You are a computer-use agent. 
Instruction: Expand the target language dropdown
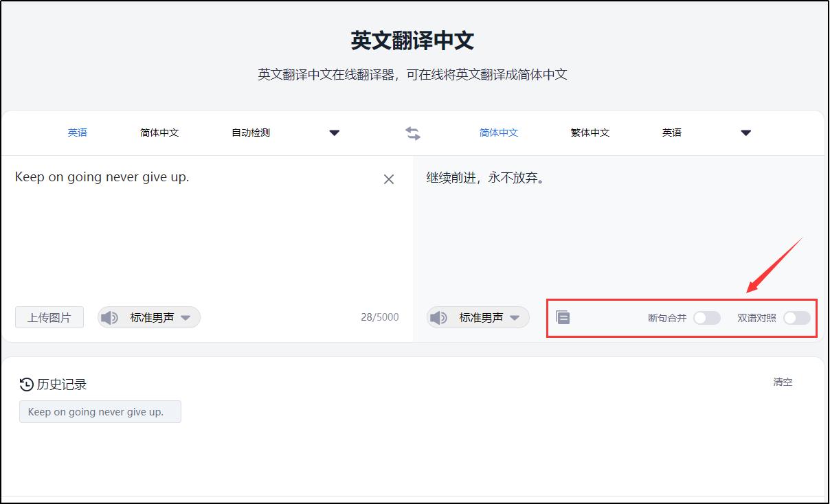pos(746,133)
